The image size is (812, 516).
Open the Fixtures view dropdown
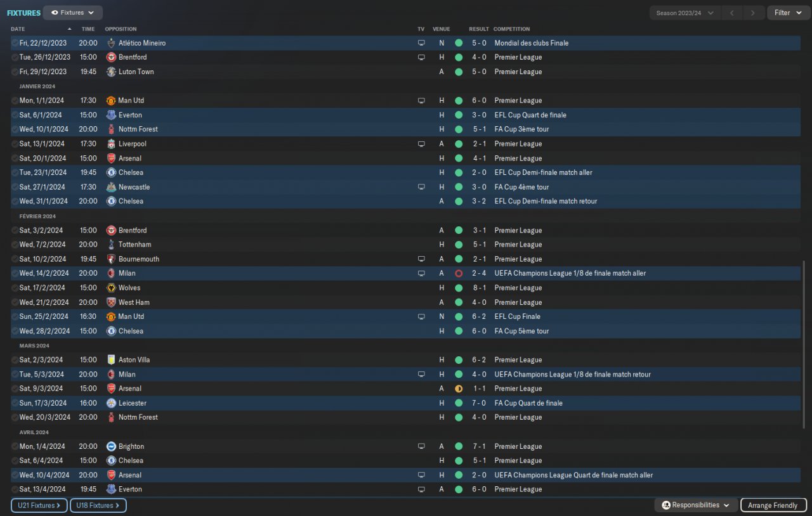pos(73,13)
